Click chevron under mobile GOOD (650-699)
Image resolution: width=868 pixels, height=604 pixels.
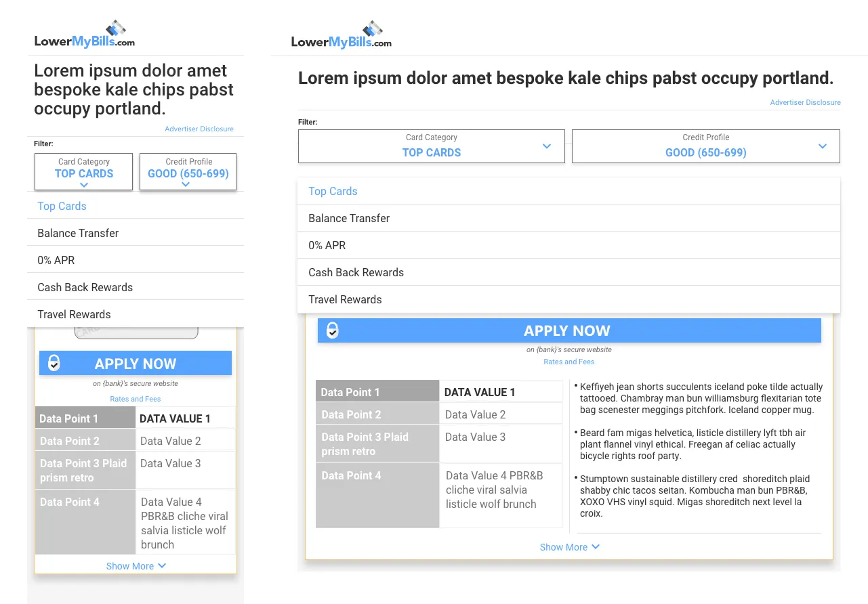(x=186, y=185)
